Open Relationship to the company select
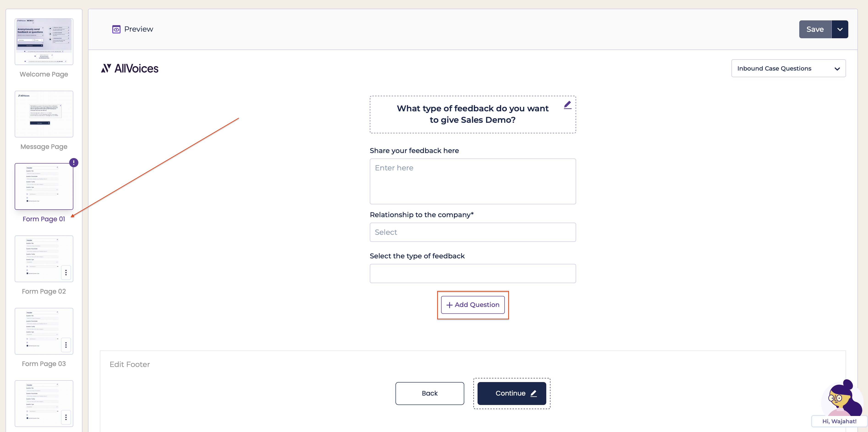This screenshot has width=868, height=432. pyautogui.click(x=472, y=232)
